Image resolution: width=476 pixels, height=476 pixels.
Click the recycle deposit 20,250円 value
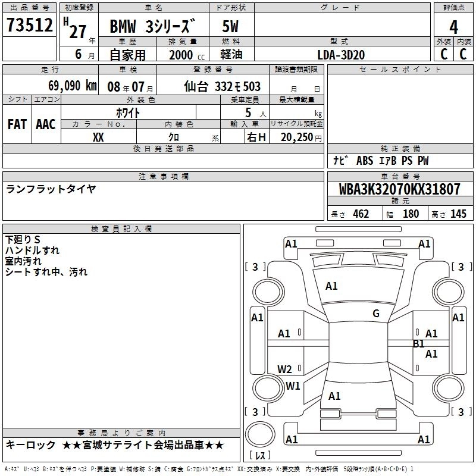(300, 137)
